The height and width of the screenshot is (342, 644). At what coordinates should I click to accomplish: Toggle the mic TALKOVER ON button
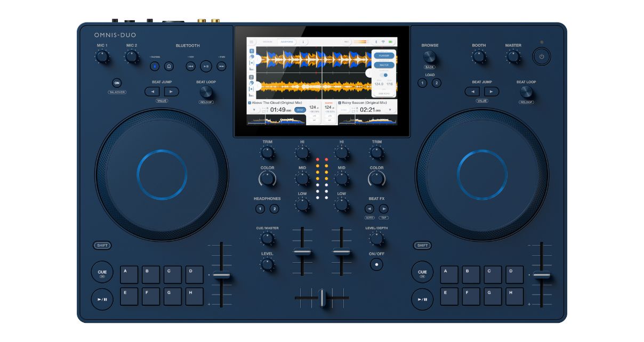pos(117,83)
